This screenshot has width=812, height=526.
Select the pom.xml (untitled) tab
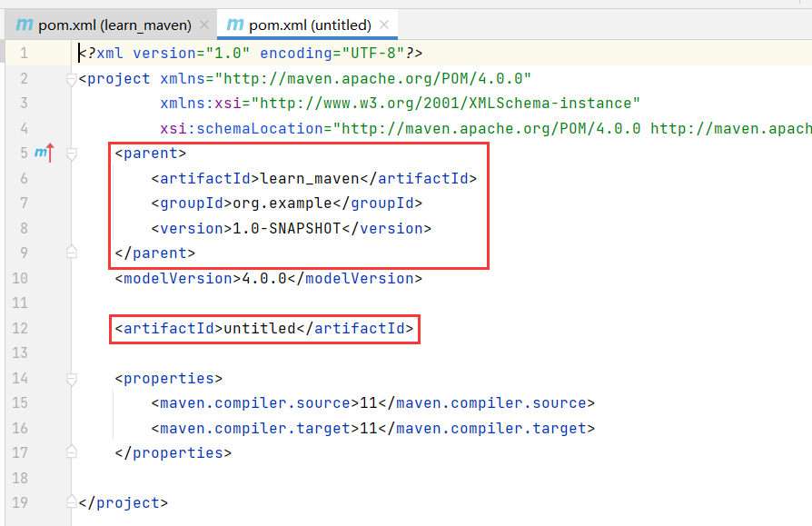point(310,25)
